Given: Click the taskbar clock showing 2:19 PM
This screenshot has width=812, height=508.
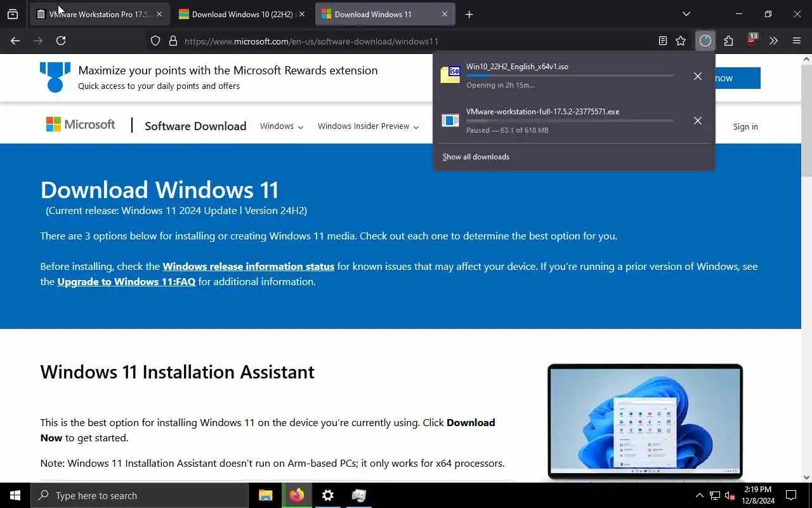Looking at the screenshot, I should pyautogui.click(x=759, y=495).
